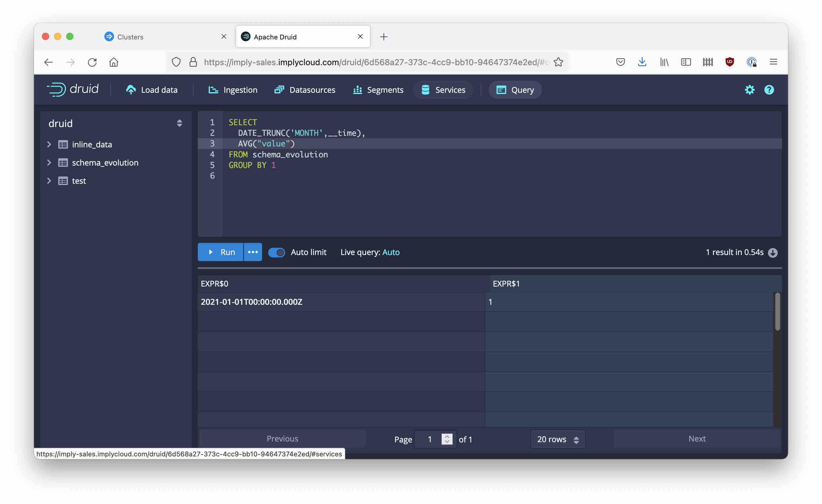Open the 20 rows page size dropdown
The height and width of the screenshot is (504, 822).
[558, 439]
